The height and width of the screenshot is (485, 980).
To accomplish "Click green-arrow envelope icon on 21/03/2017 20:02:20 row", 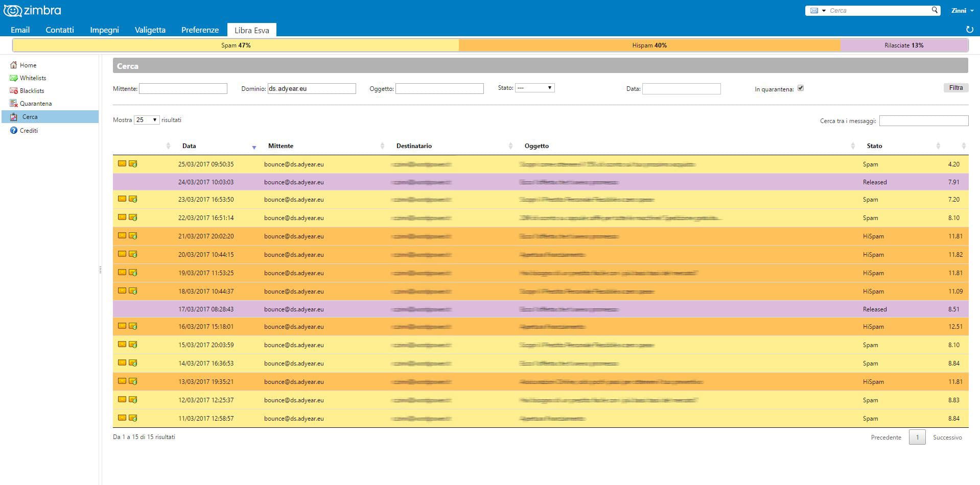I will pos(133,236).
